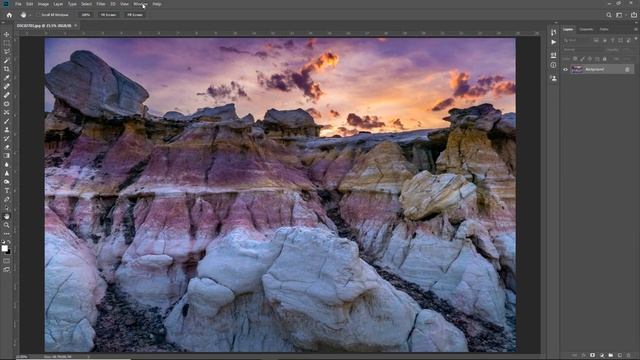This screenshot has width=640, height=360.
Task: Toggle Quick Mask mode
Action: tap(7, 260)
